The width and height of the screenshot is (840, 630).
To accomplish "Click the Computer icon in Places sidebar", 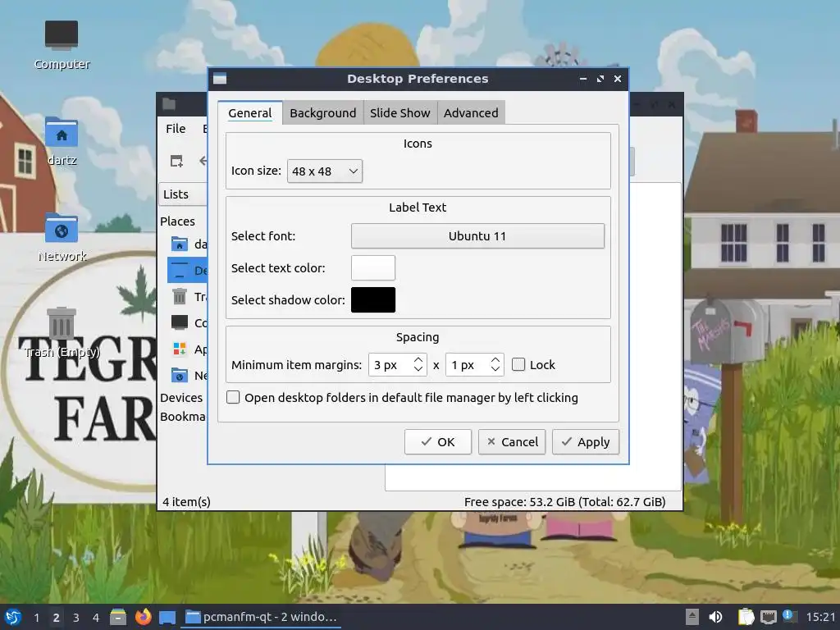I will click(180, 322).
